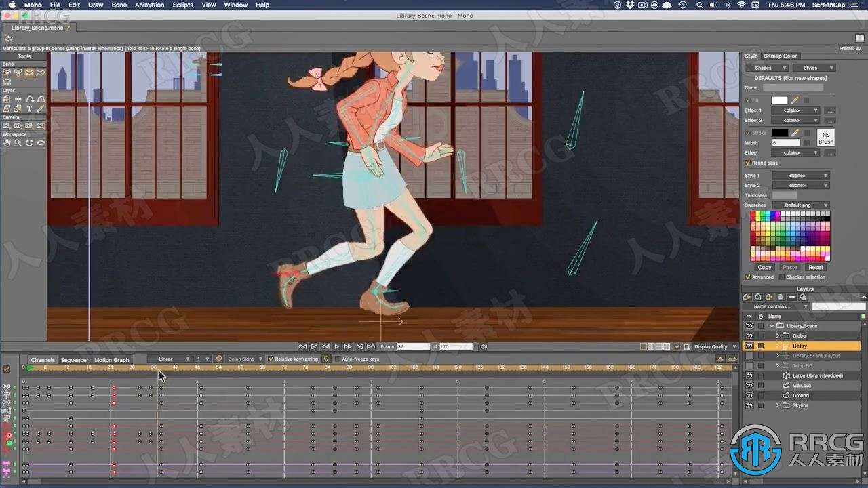Switch to the Bitmap Color tab
The width and height of the screenshot is (868, 488).
coord(781,56)
